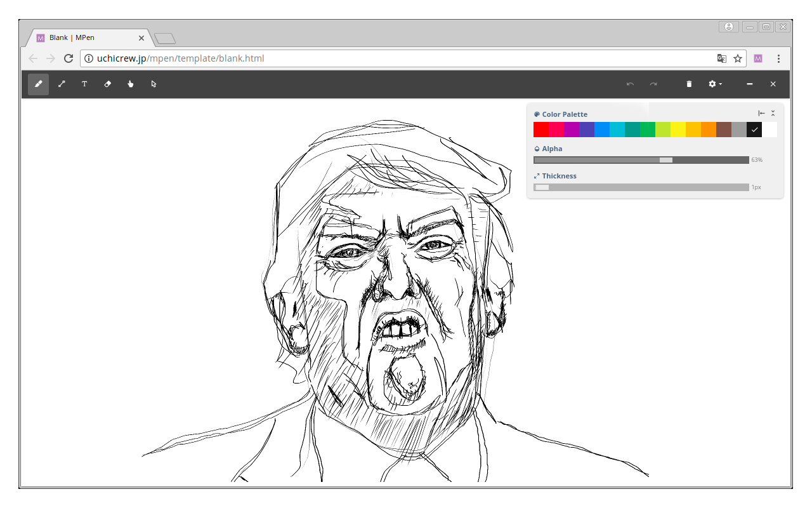Image resolution: width=812 pixels, height=508 pixels.
Task: Select the pencil drawing tool
Action: [x=38, y=84]
